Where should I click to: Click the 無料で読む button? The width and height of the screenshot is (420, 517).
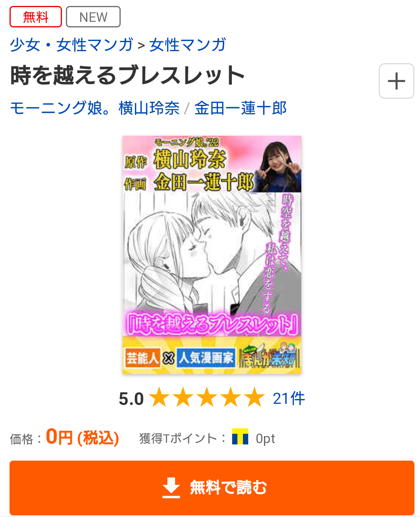(212, 488)
